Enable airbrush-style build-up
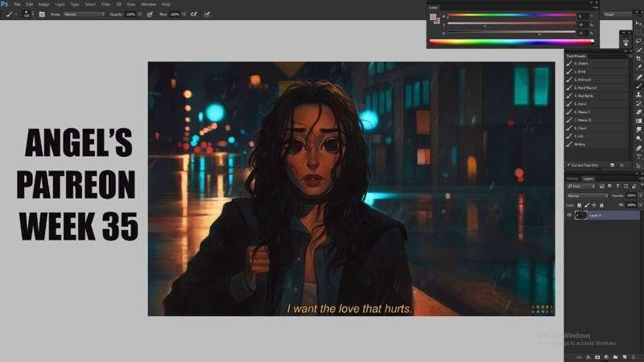The height and width of the screenshot is (362, 644). click(194, 14)
